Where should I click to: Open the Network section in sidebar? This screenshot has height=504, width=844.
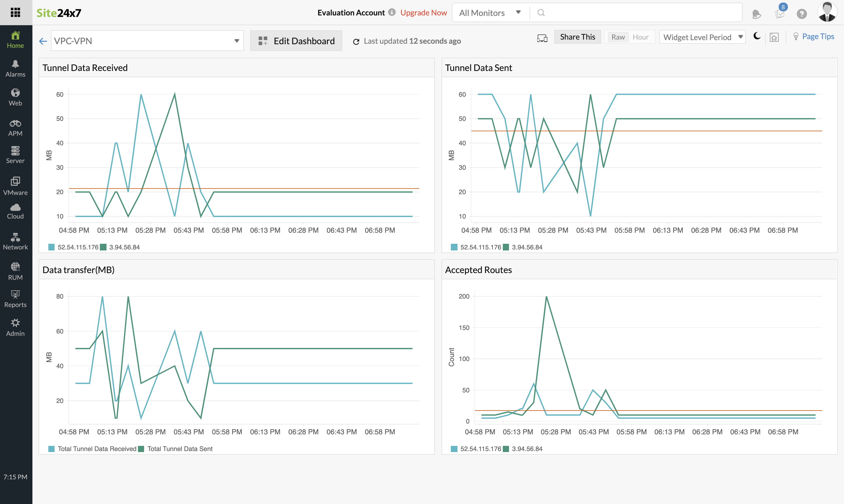pos(15,241)
